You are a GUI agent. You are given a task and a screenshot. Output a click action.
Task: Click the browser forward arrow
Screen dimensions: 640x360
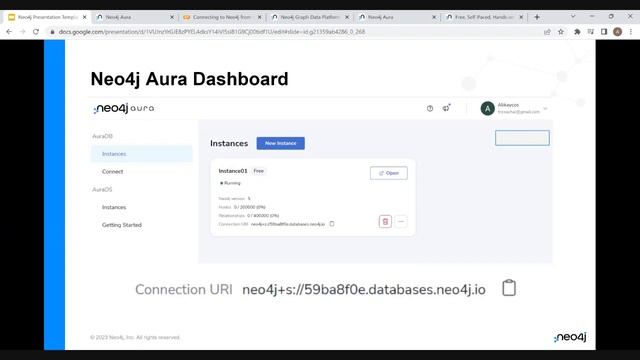point(22,31)
